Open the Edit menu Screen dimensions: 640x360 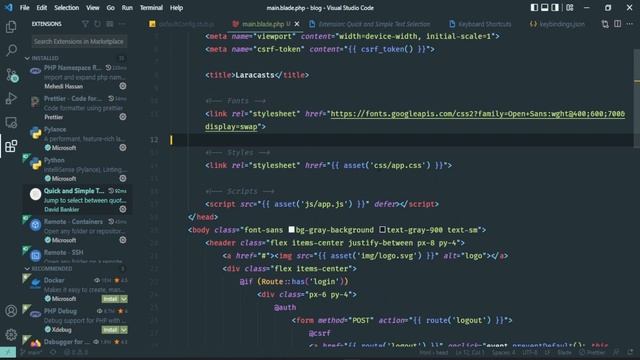tap(42, 7)
